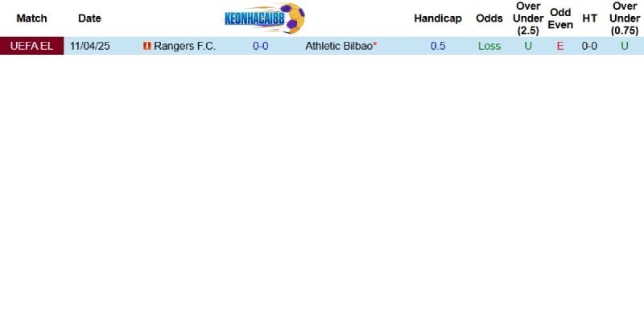Click the red E odd-even result

560,46
